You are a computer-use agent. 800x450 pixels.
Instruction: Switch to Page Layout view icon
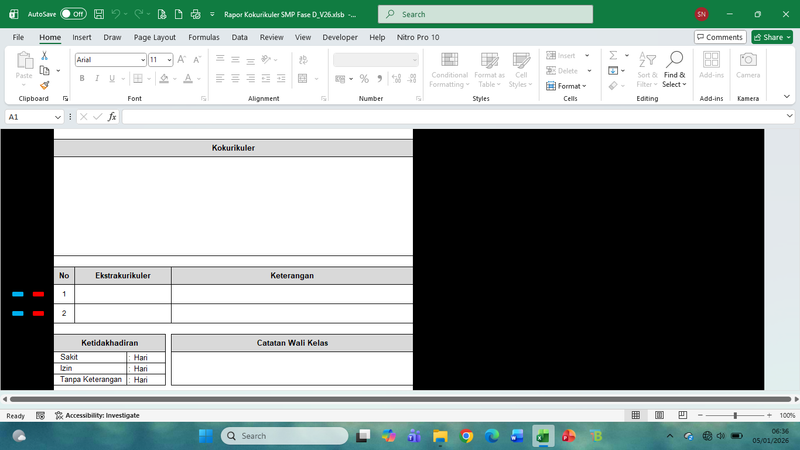tap(659, 415)
